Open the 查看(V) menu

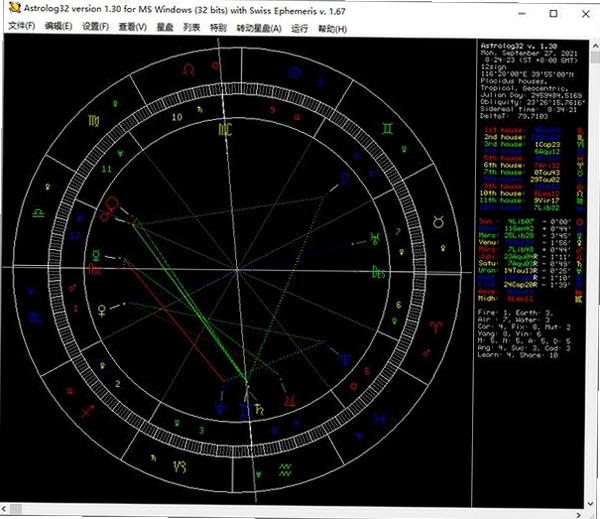pos(132,27)
